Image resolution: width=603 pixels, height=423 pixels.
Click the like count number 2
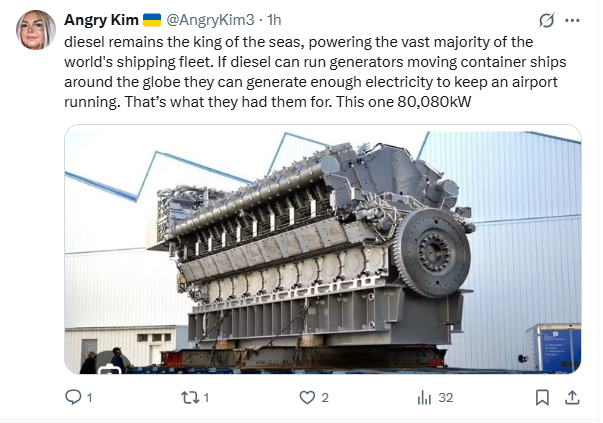[x=325, y=398]
